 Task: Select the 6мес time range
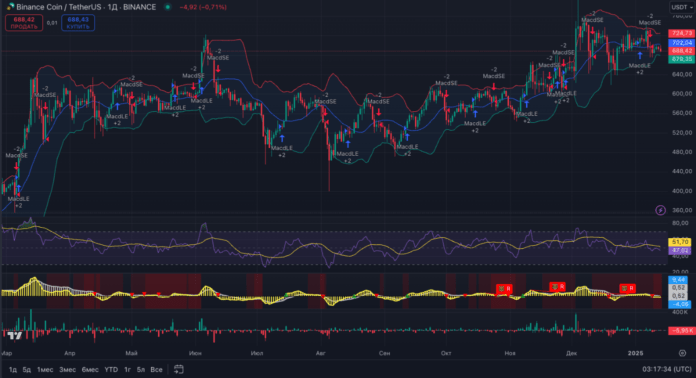point(90,370)
